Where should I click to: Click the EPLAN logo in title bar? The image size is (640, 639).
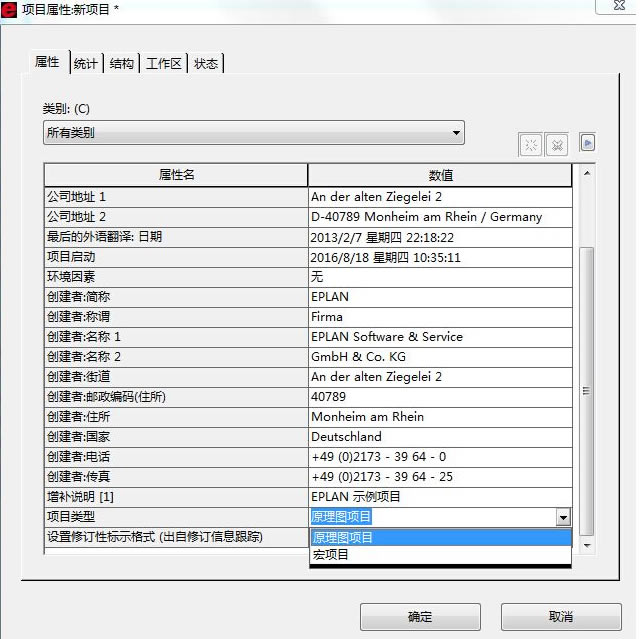[10, 8]
